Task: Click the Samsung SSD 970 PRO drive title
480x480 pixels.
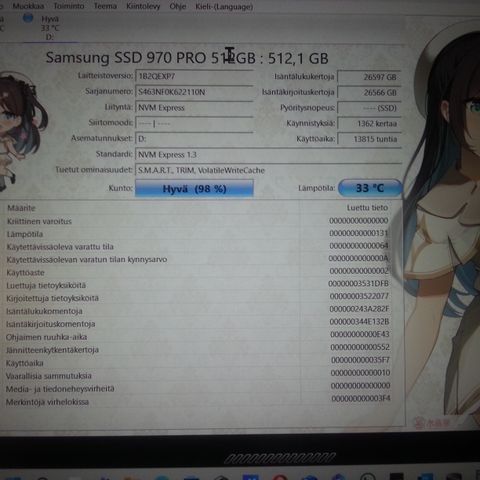Action: tap(187, 58)
